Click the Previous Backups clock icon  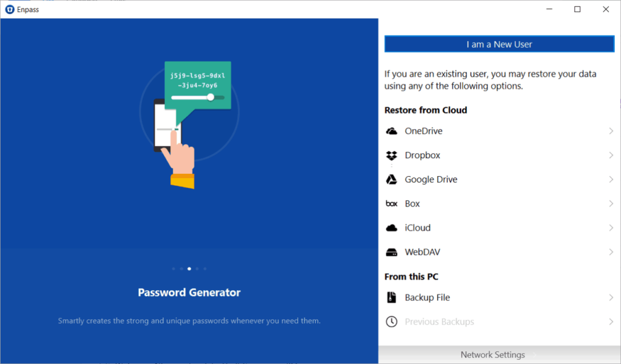391,322
